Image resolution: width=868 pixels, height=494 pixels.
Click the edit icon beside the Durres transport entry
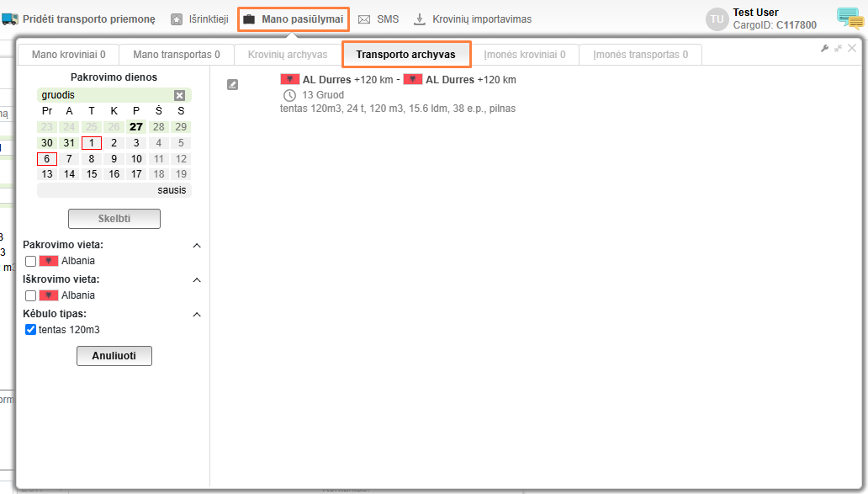[233, 84]
